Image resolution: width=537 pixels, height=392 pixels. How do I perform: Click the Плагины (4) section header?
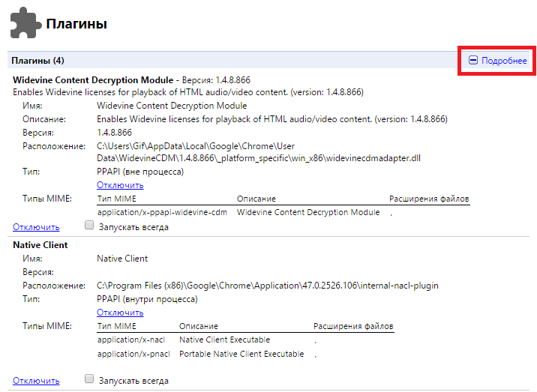click(x=37, y=60)
